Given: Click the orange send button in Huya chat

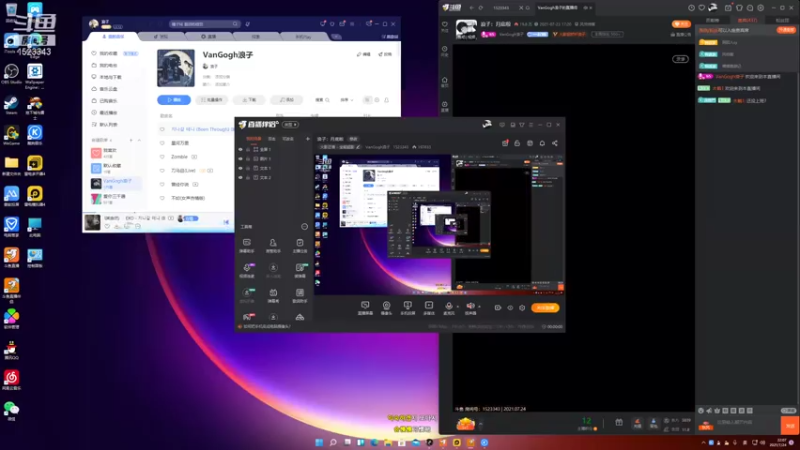Looking at the screenshot, I should click(x=790, y=425).
